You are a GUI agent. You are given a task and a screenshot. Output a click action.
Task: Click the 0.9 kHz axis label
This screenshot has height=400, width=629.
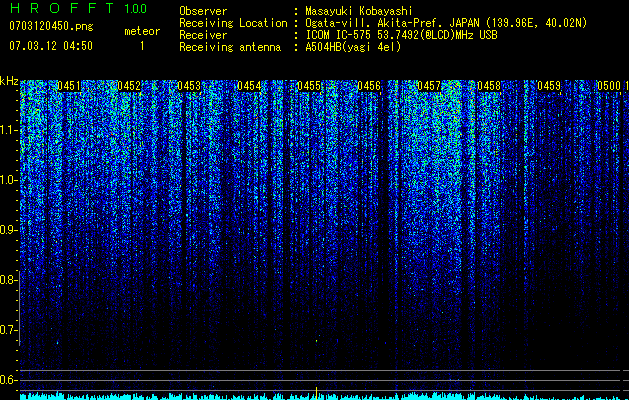tap(8, 230)
